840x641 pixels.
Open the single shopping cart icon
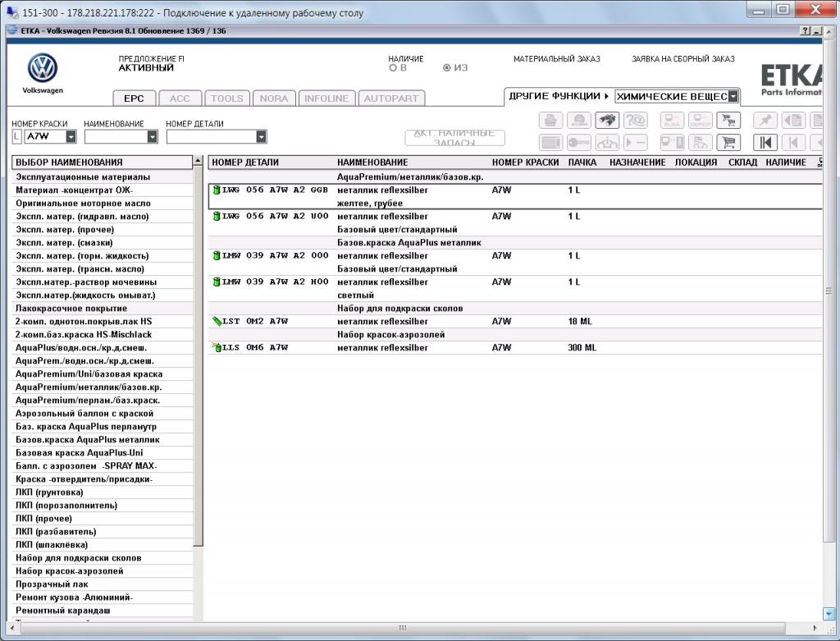(x=728, y=143)
